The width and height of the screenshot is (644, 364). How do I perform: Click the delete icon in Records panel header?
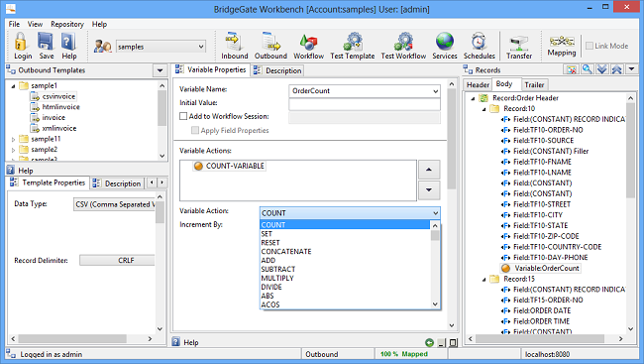[572, 69]
